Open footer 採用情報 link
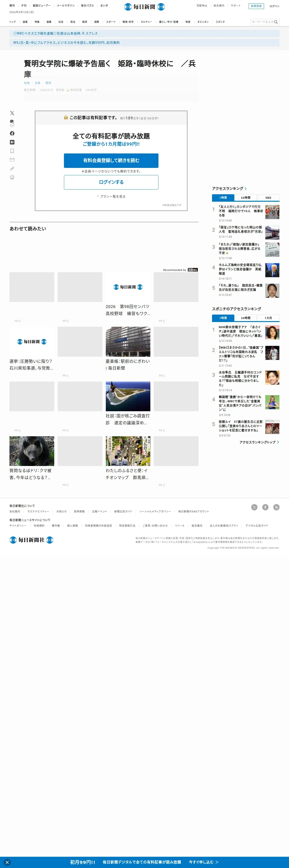 click(79, 512)
